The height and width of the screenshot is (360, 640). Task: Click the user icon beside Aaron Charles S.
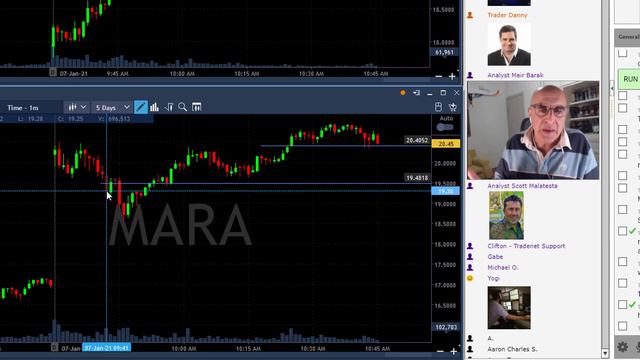click(470, 349)
